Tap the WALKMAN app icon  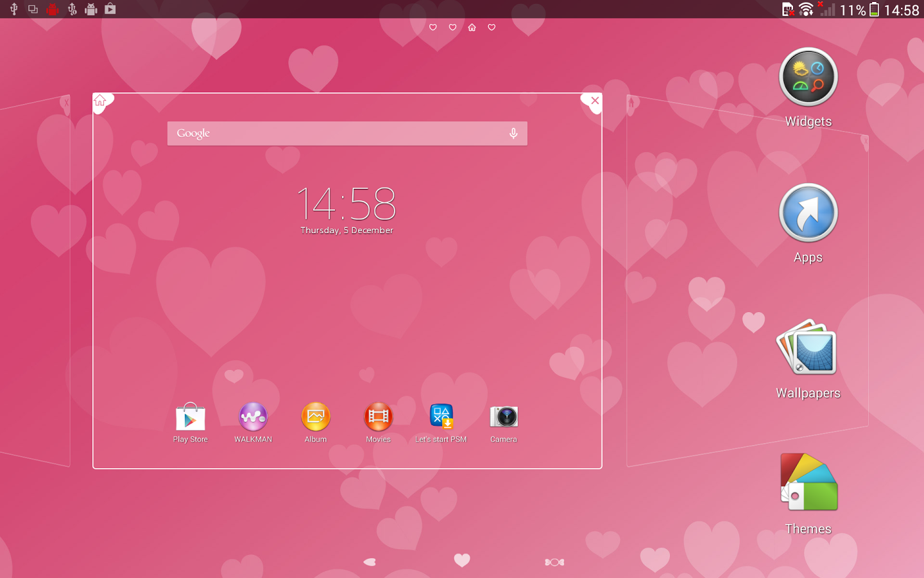coord(253,417)
